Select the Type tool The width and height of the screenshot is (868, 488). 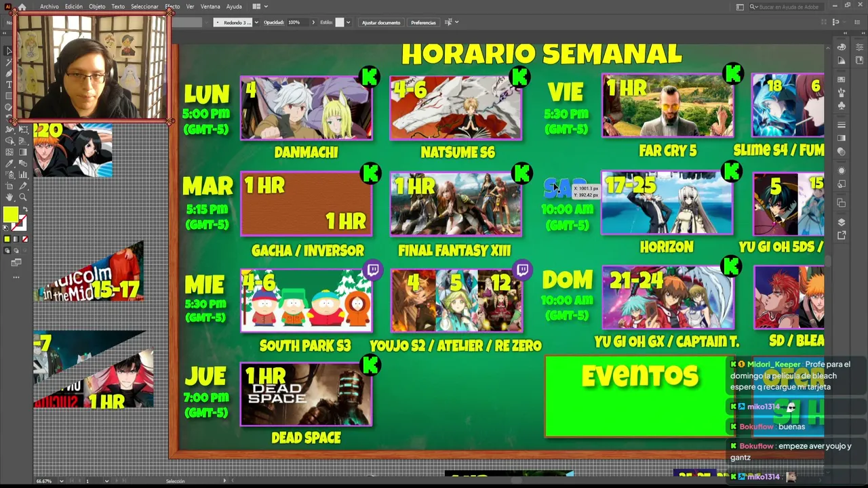(x=9, y=85)
